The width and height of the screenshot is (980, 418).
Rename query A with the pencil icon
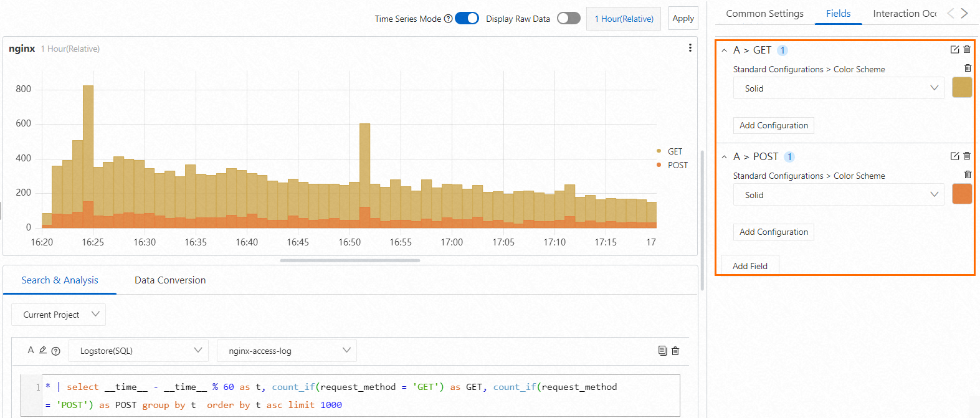click(x=43, y=350)
